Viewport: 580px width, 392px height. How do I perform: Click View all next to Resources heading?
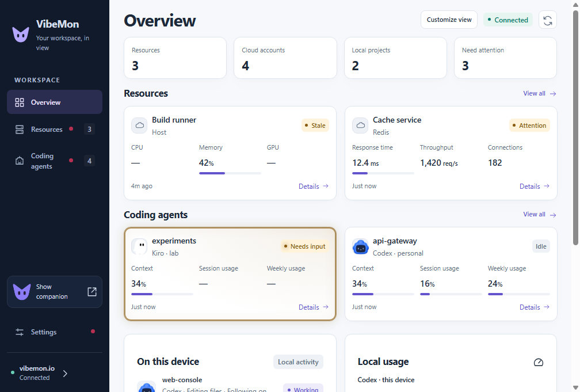[x=539, y=93]
